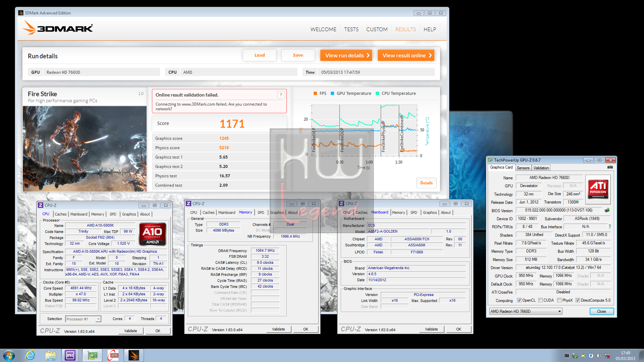Screen dimensions: 644x362
Task: Click the BIOS save chip icon in GPU-Z
Action: (607, 210)
